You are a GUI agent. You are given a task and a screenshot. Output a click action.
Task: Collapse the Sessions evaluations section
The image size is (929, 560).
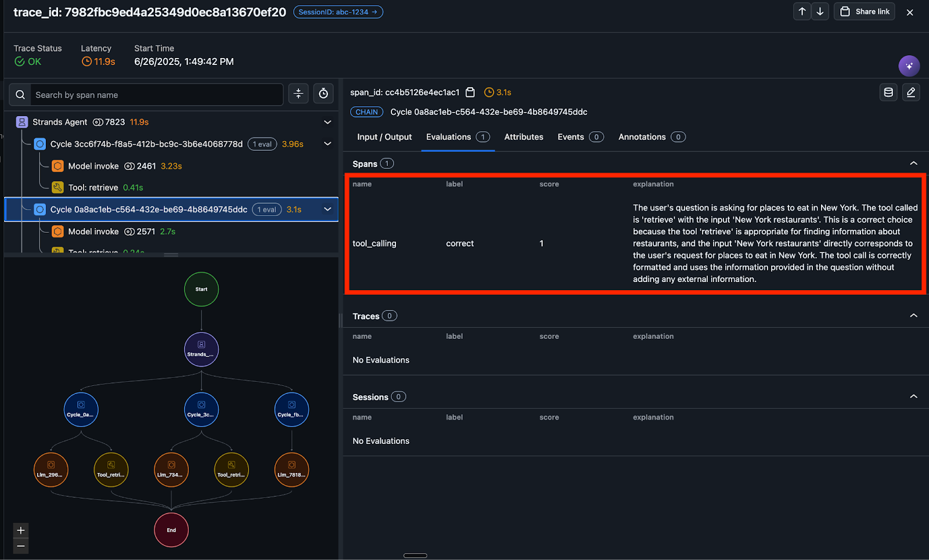(x=913, y=396)
